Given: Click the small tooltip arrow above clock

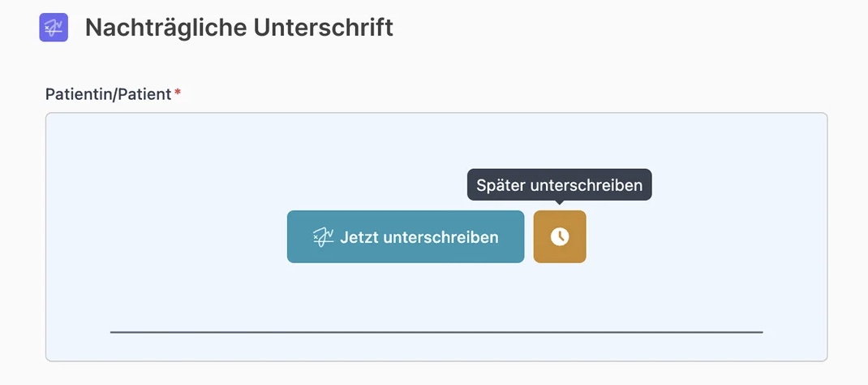Looking at the screenshot, I should point(560,203).
